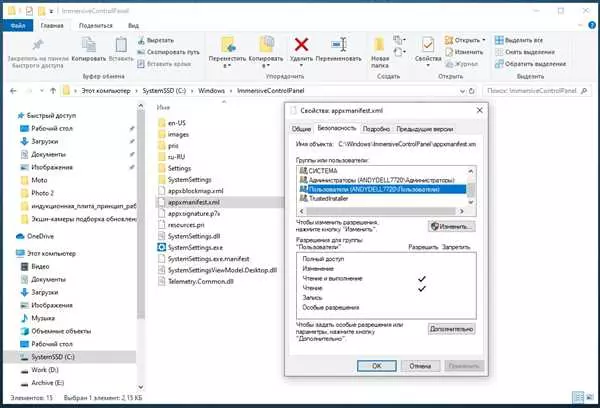Click the Copy to folder icon
Viewport: 600px width, 408px height.
coord(266,44)
